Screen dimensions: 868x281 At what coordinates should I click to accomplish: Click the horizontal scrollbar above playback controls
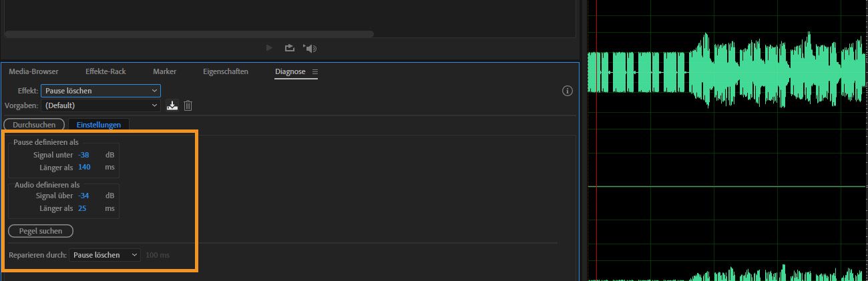[x=189, y=33]
